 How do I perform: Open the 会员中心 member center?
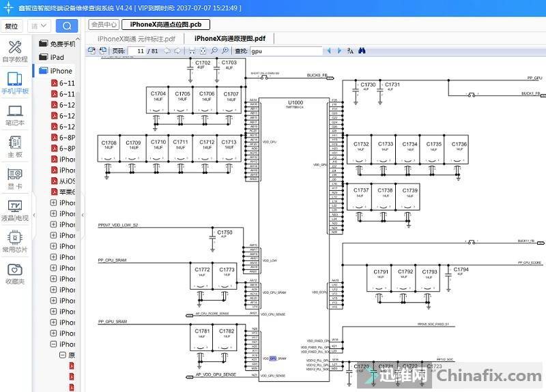(x=103, y=25)
